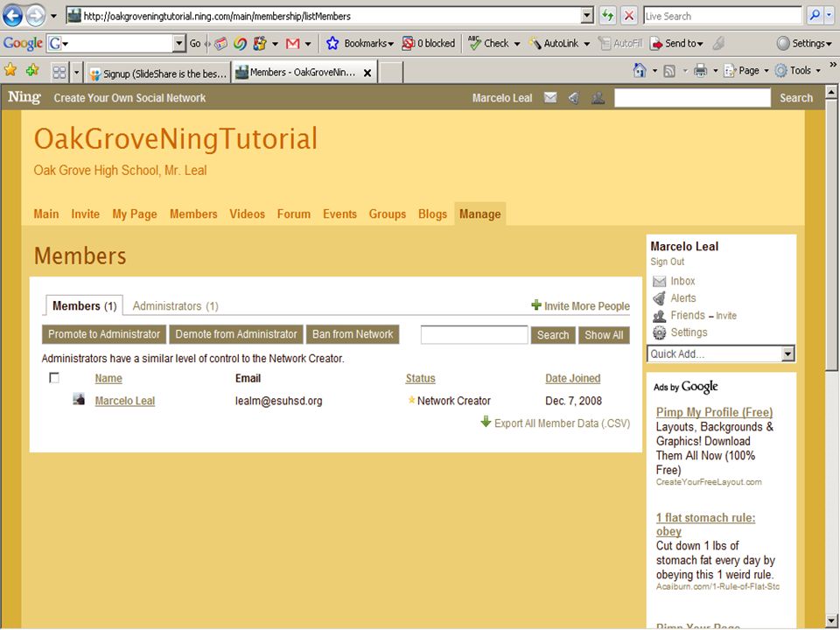Click the Pimp My Profile (Free) ad link
The height and width of the screenshot is (630, 840).
[x=714, y=412]
